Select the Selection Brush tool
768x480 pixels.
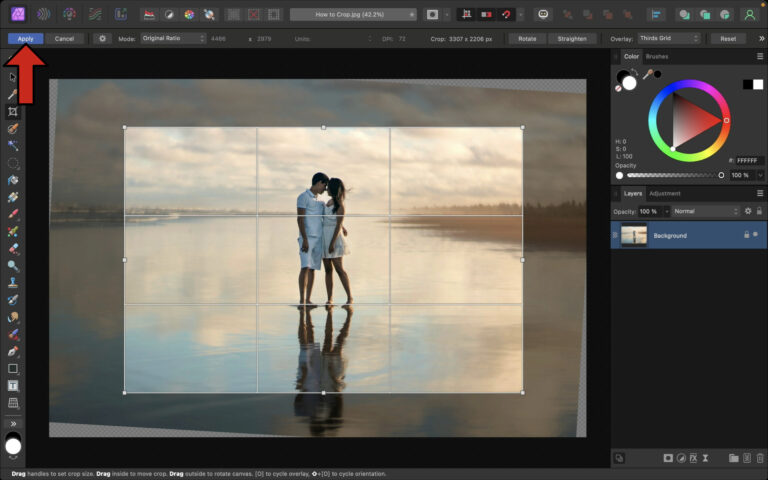point(13,129)
